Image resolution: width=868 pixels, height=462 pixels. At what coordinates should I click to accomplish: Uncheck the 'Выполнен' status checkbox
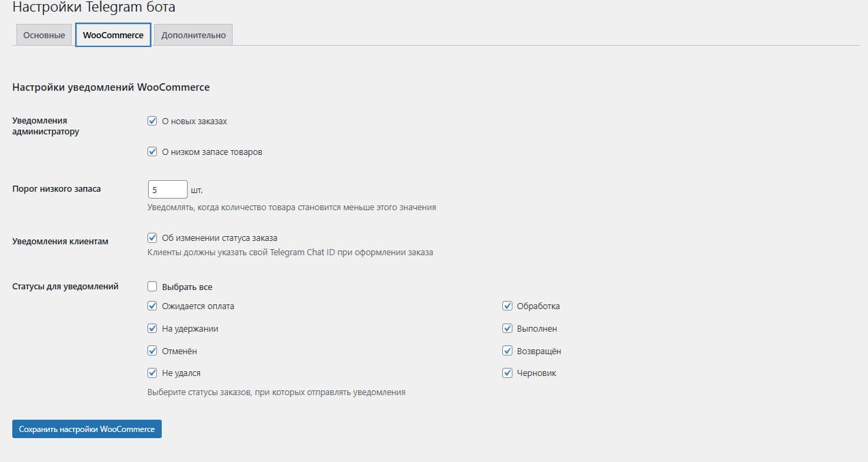click(507, 329)
